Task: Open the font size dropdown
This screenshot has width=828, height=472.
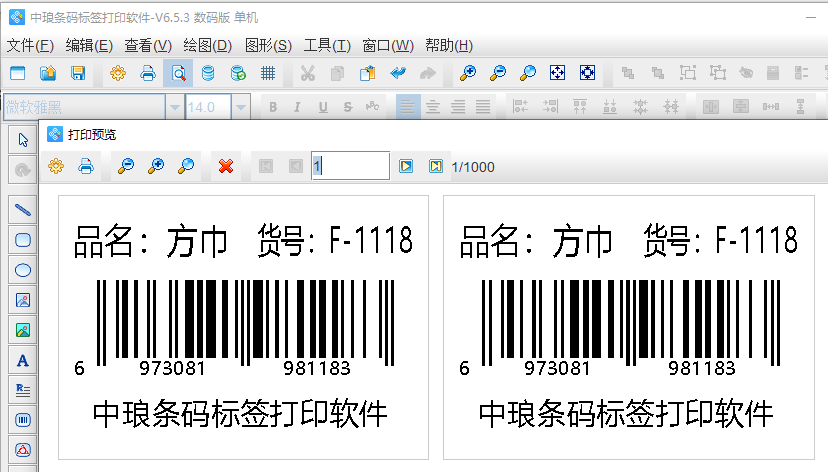Action: point(241,107)
